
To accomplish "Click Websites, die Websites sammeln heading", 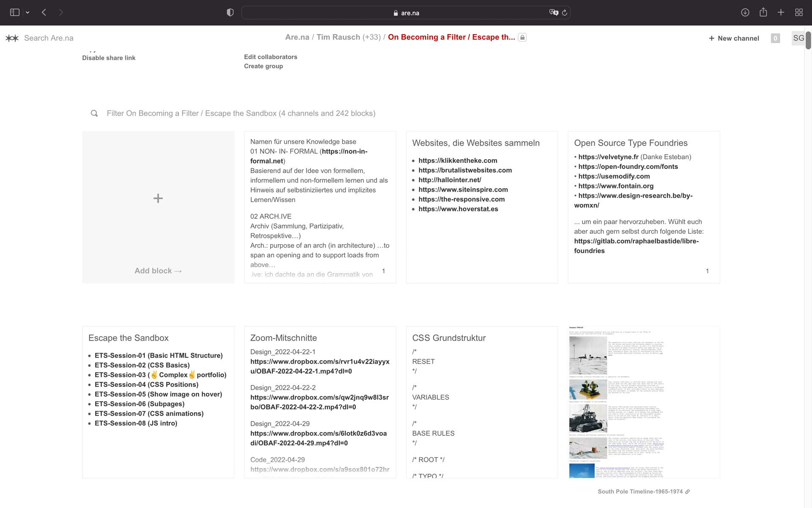I will pyautogui.click(x=476, y=143).
